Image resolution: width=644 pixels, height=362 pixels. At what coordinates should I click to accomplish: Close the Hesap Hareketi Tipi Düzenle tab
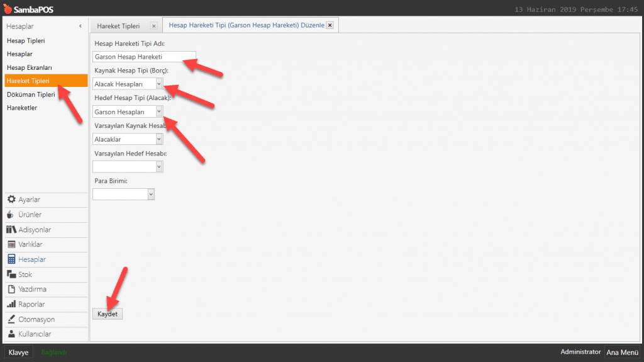point(330,25)
